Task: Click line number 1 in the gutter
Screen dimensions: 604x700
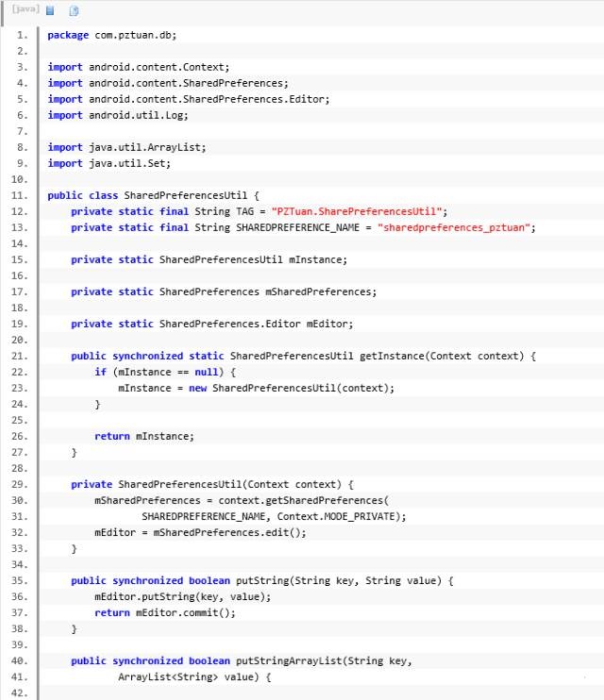Action: click(23, 35)
